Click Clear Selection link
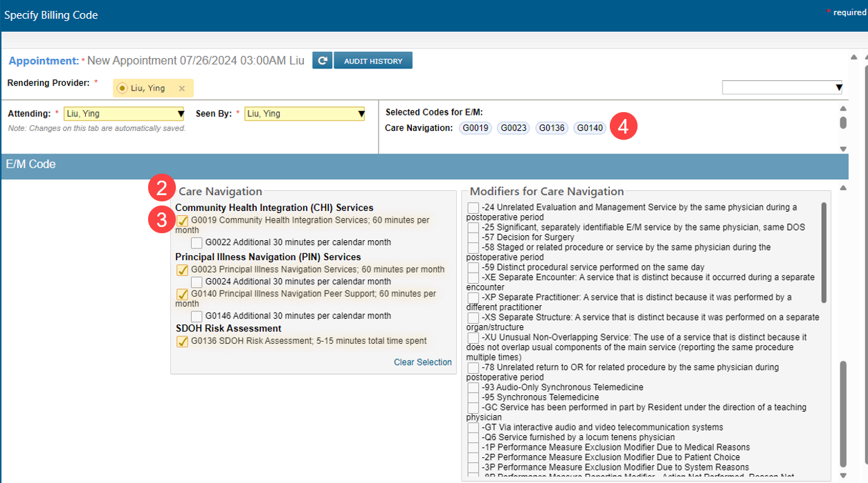 pyautogui.click(x=422, y=363)
